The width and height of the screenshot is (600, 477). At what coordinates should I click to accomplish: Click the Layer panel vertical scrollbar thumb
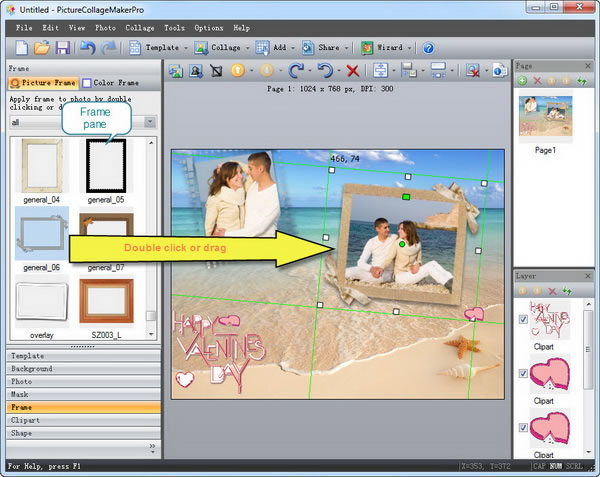coord(587,349)
